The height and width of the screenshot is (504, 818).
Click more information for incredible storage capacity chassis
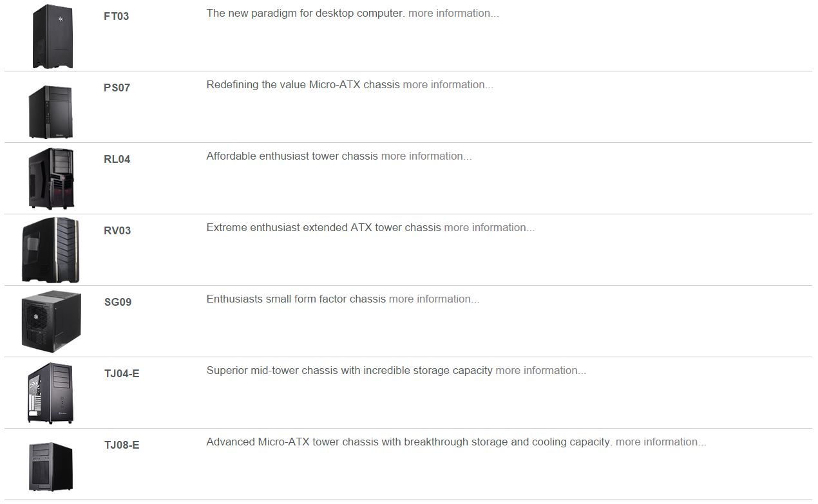coord(540,371)
